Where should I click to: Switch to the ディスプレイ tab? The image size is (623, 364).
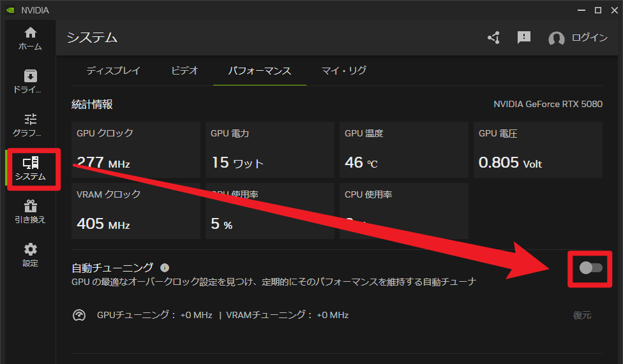(x=113, y=71)
